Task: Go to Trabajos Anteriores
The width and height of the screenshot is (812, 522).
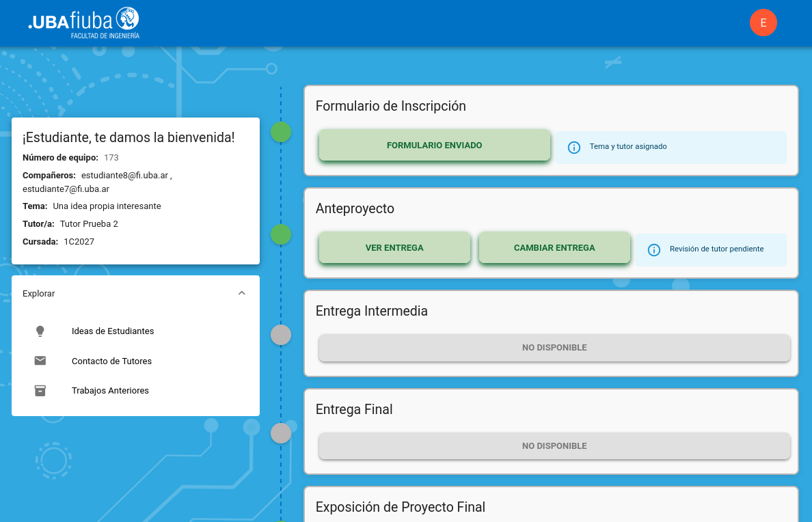Action: coord(110,391)
